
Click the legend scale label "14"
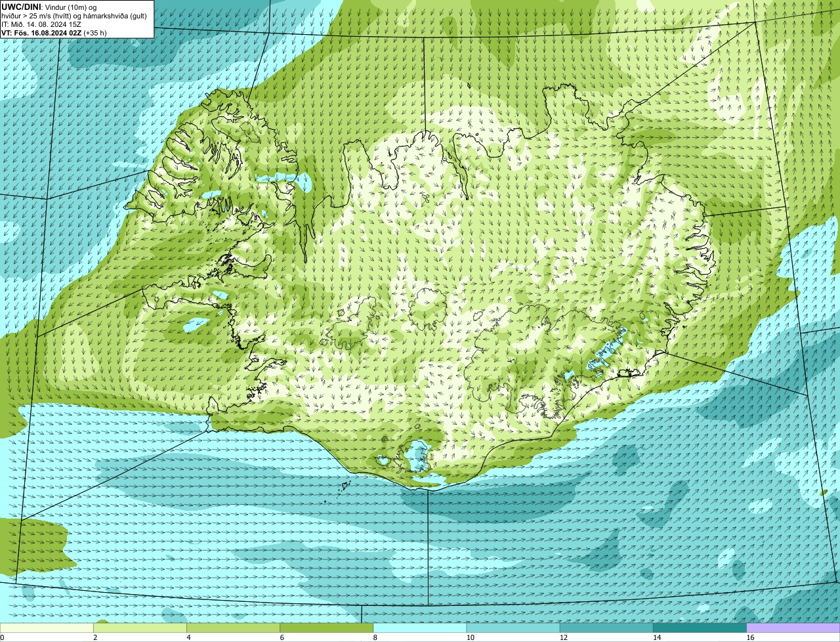(657, 637)
